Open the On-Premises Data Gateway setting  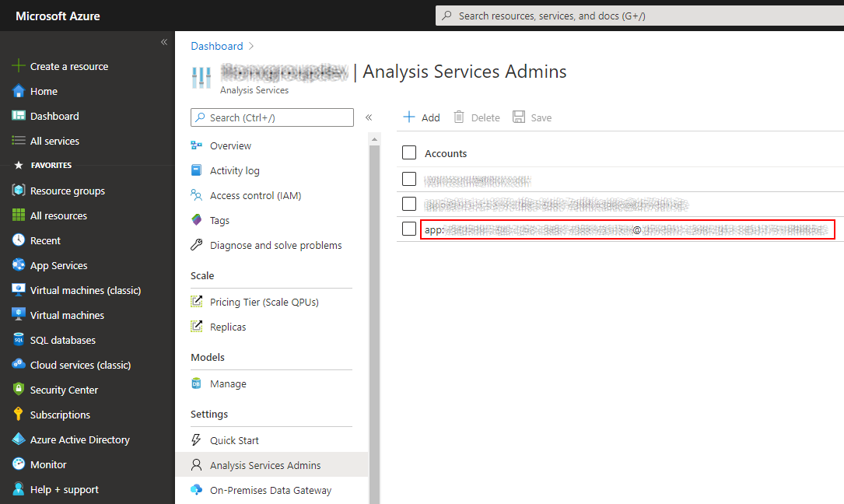270,490
